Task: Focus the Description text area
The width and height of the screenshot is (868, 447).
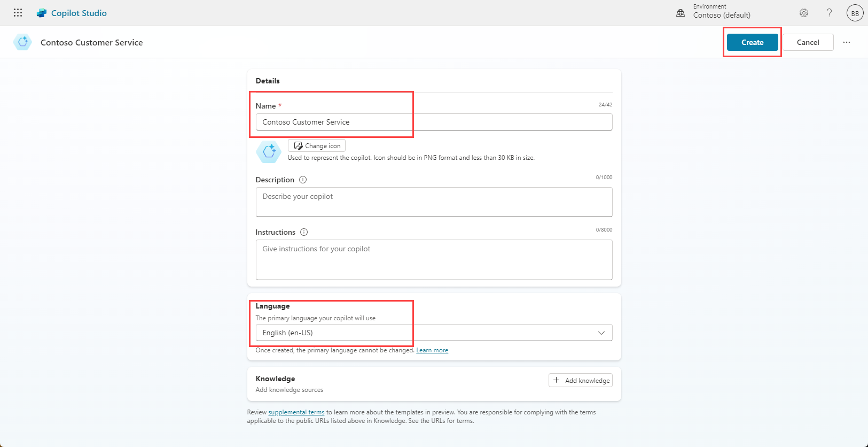Action: pos(434,202)
